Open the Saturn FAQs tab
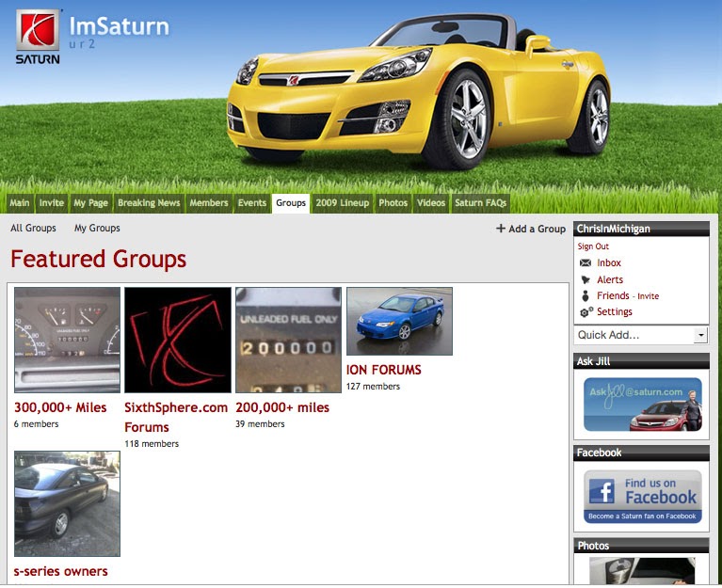722x588 pixels. click(x=480, y=203)
